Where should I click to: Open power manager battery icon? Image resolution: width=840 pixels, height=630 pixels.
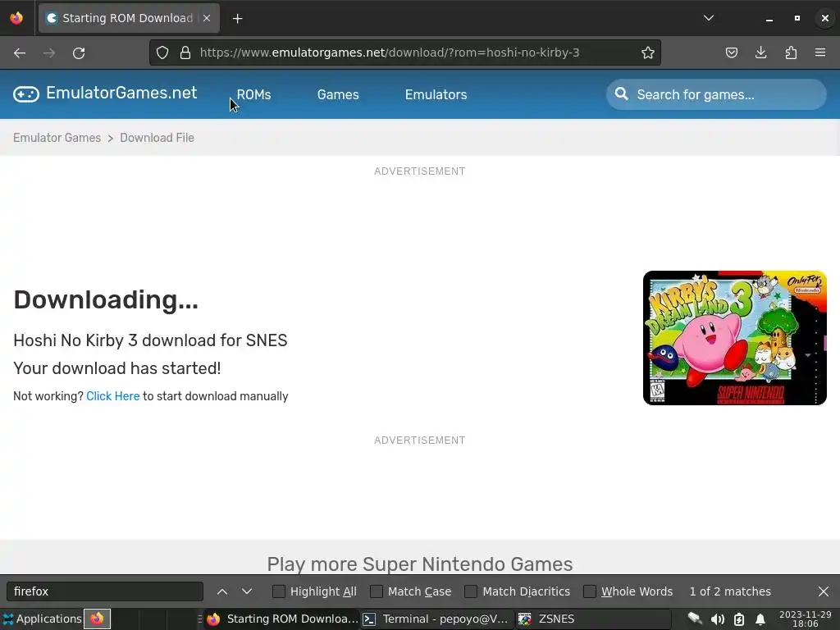[739, 619]
